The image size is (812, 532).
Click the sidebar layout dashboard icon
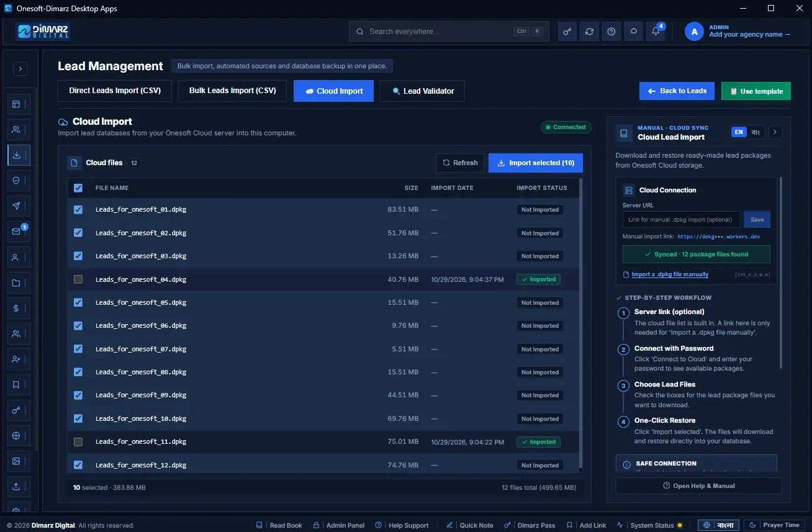pos(16,104)
